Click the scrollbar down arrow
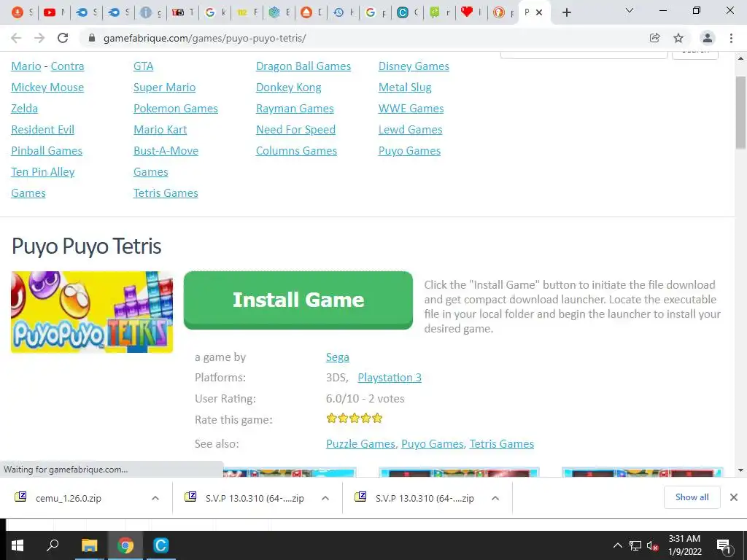 pos(741,470)
